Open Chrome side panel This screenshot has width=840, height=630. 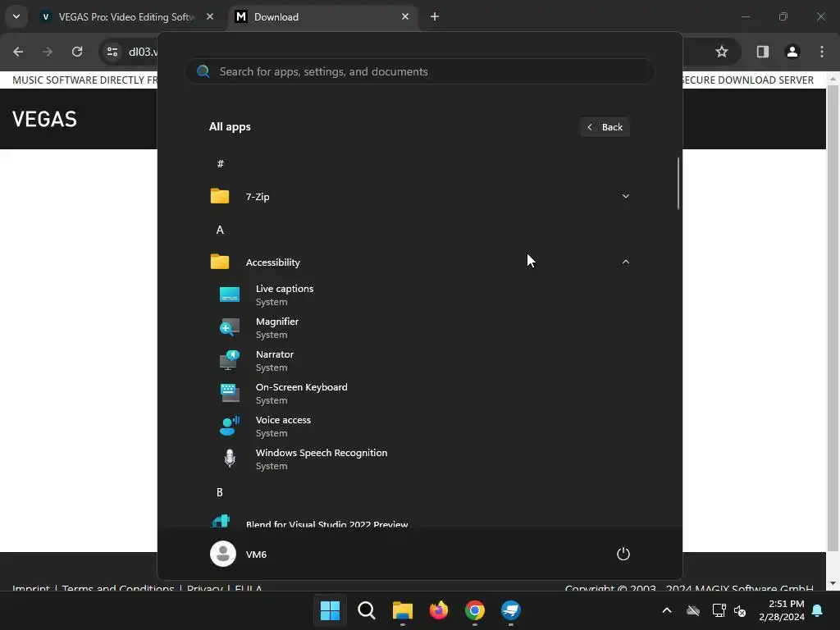coord(762,52)
